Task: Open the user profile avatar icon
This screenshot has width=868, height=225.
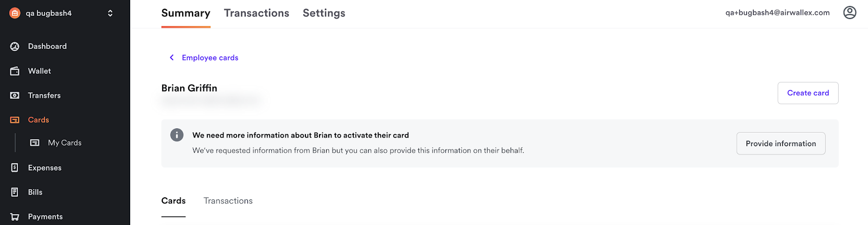Action: [x=850, y=12]
